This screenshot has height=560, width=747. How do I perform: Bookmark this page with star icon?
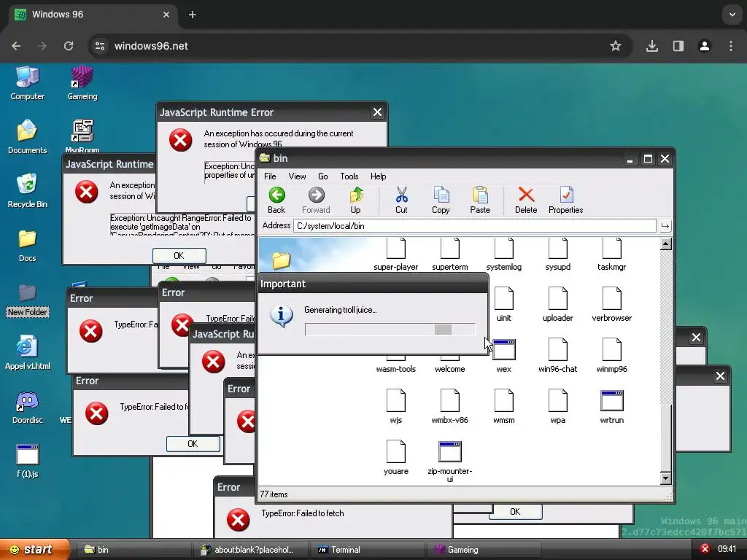point(616,46)
